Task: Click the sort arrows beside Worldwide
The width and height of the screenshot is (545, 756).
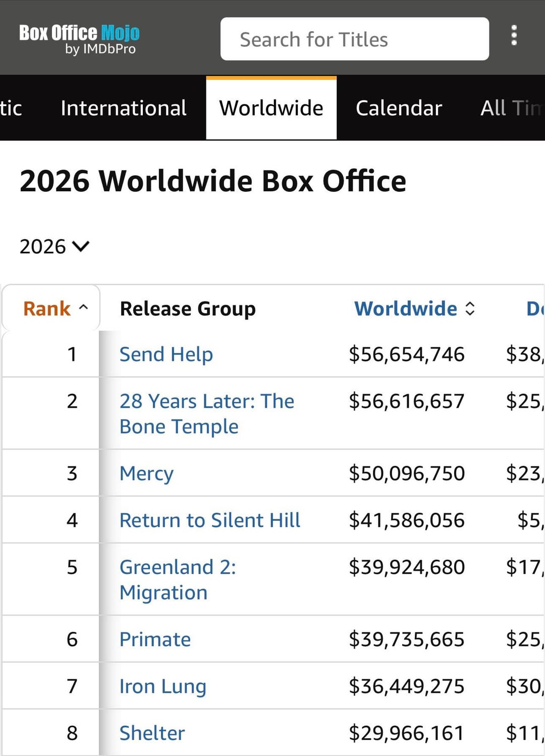Action: [470, 309]
